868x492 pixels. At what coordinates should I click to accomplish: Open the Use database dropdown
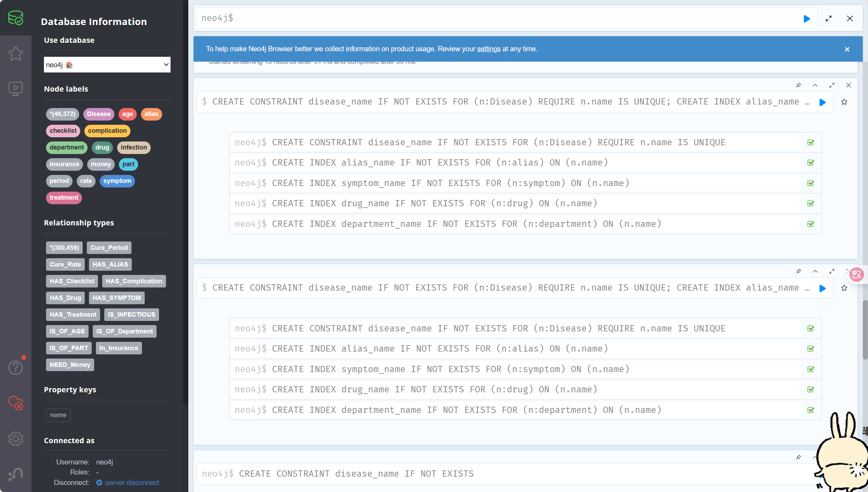107,65
